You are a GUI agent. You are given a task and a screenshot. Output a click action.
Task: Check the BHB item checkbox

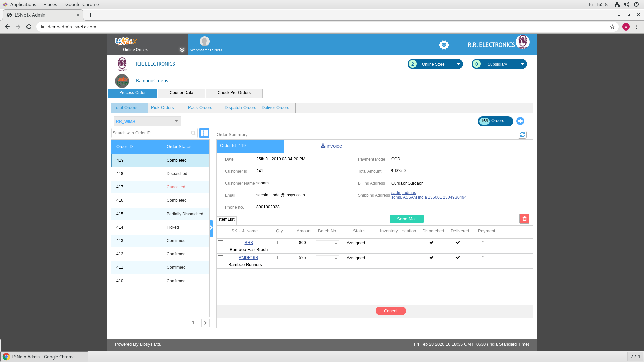pyautogui.click(x=220, y=243)
